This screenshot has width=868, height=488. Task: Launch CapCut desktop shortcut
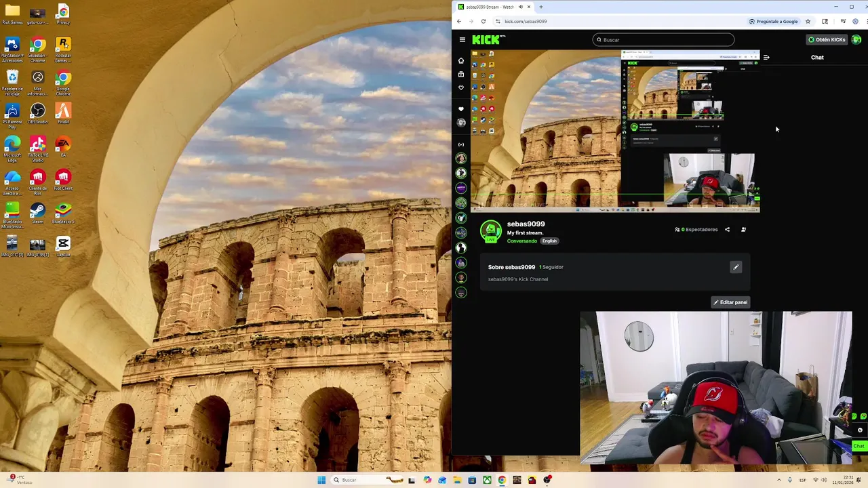(x=63, y=246)
